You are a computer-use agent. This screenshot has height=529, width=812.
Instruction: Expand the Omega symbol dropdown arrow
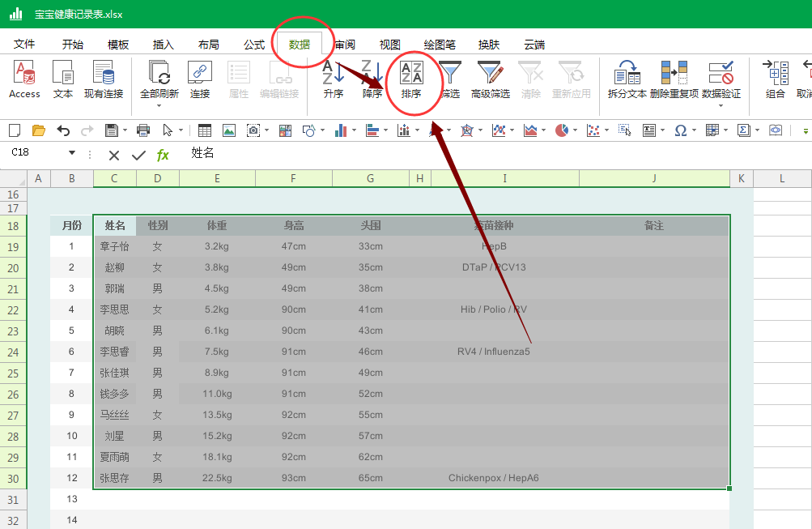(x=694, y=130)
